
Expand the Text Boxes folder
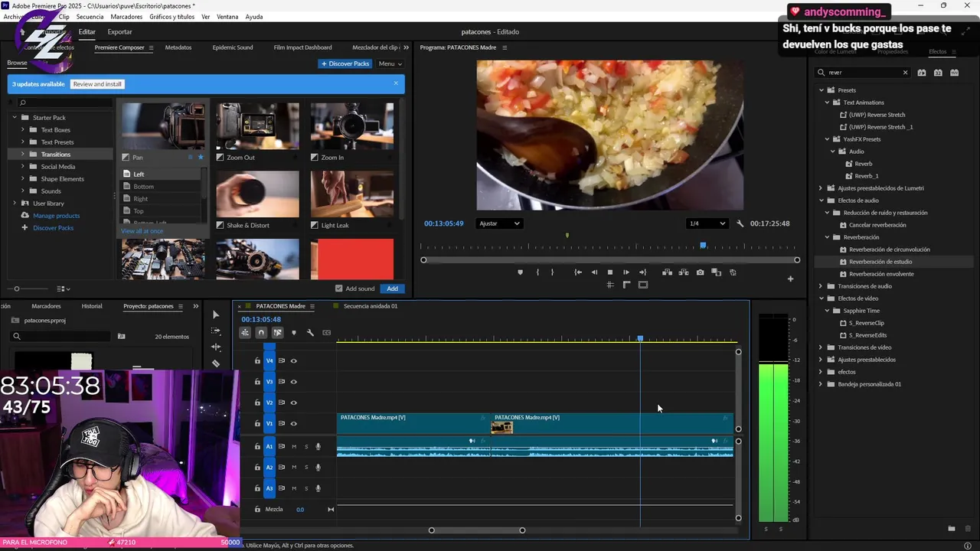point(23,130)
